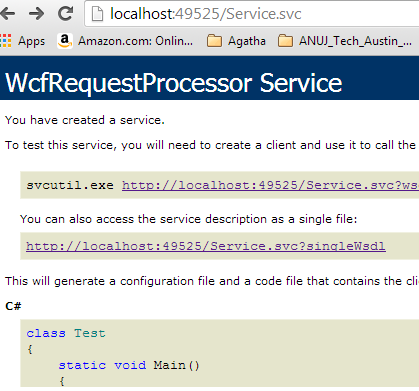Click the 'static void Main()' code line
The height and width of the screenshot is (391, 419).
point(129,365)
